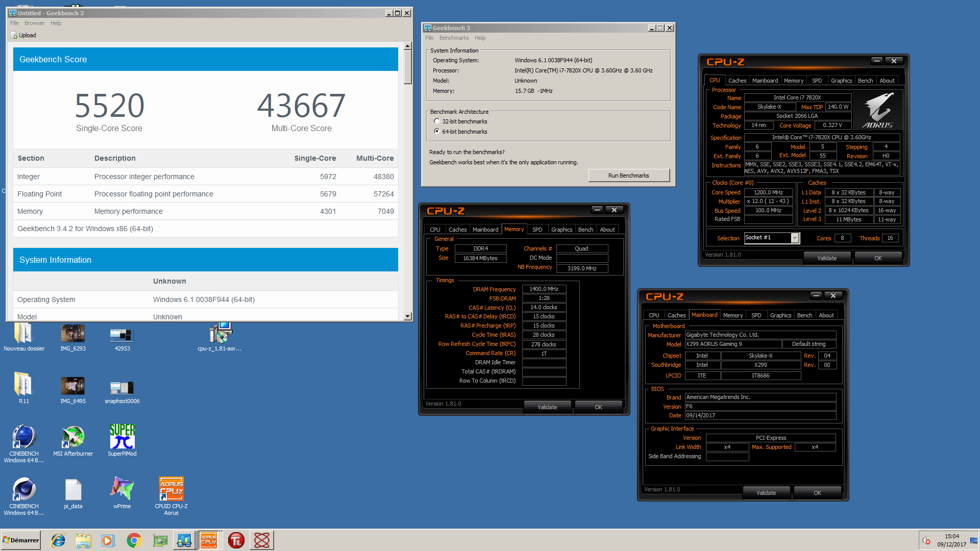
Task: Open Benchmarks menu in Geekbench 3 window
Action: tap(454, 38)
